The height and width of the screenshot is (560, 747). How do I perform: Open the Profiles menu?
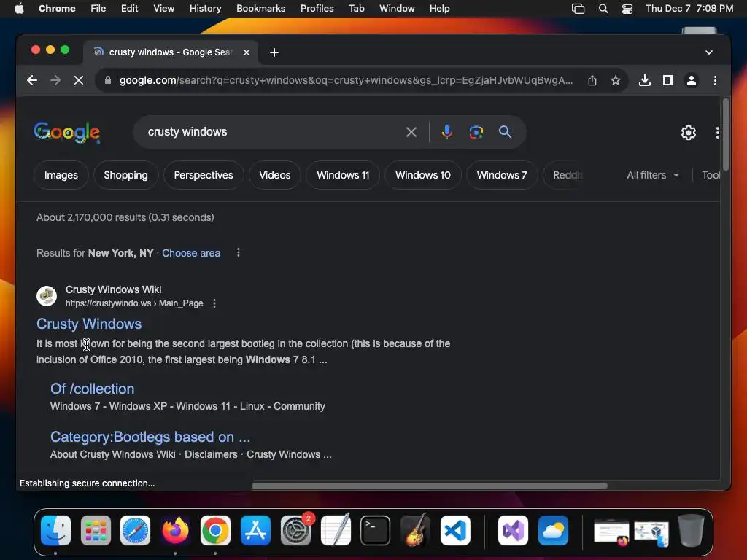[317, 9]
